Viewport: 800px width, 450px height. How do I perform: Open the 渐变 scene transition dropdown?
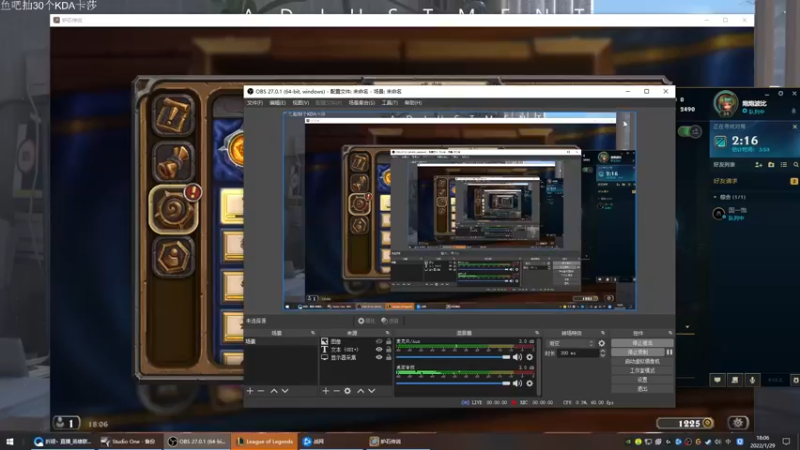click(x=570, y=343)
